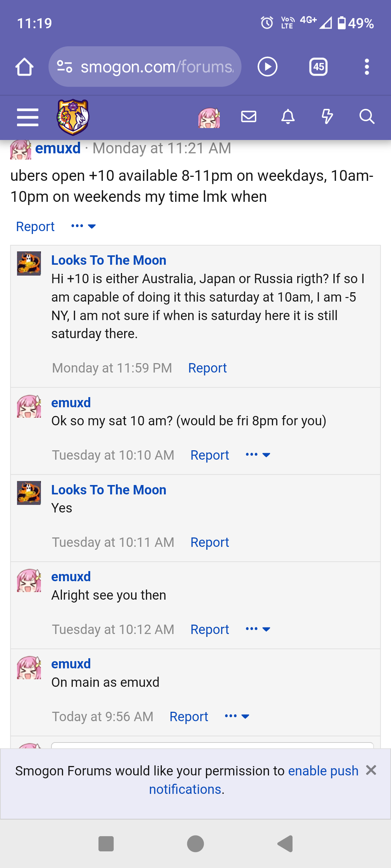This screenshot has height=868, width=391.
Task: Tap the browser play media button
Action: point(268,67)
